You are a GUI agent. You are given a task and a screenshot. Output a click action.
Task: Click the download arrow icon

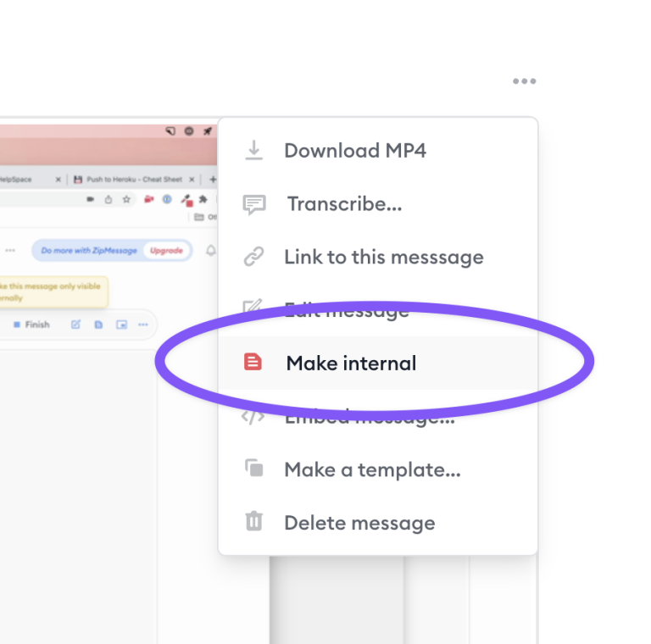(x=253, y=150)
